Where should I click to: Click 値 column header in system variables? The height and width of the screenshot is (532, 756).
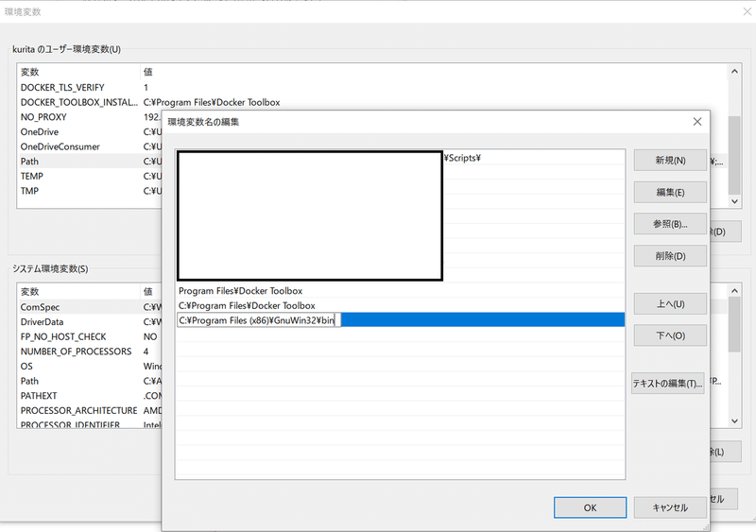[151, 291]
